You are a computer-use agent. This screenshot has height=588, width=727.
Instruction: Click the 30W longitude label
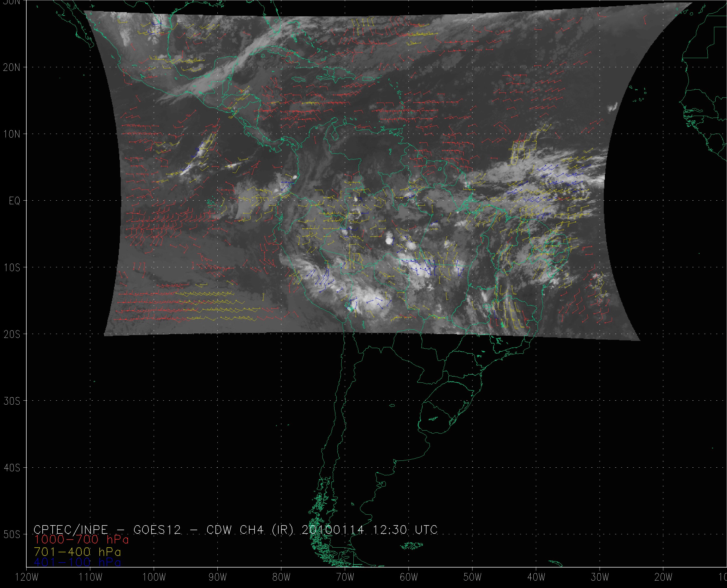pos(600,577)
